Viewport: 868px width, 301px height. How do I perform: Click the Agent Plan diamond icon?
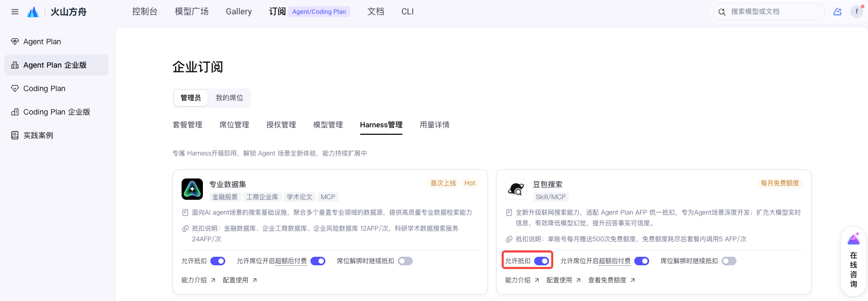click(x=15, y=42)
